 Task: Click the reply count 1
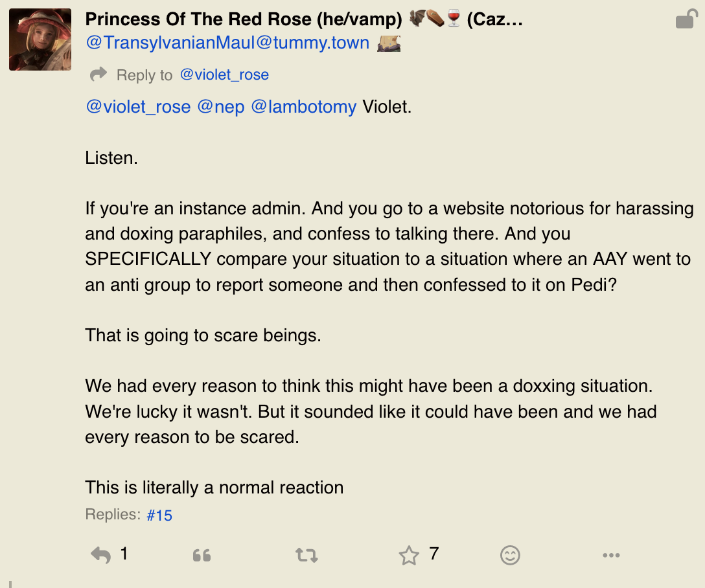(124, 554)
